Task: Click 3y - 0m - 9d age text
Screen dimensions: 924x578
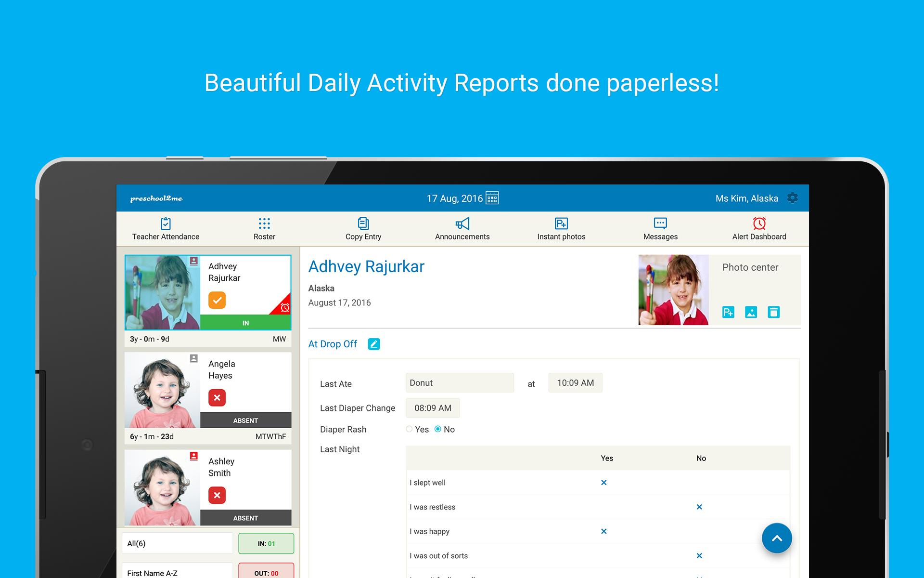Action: point(150,339)
